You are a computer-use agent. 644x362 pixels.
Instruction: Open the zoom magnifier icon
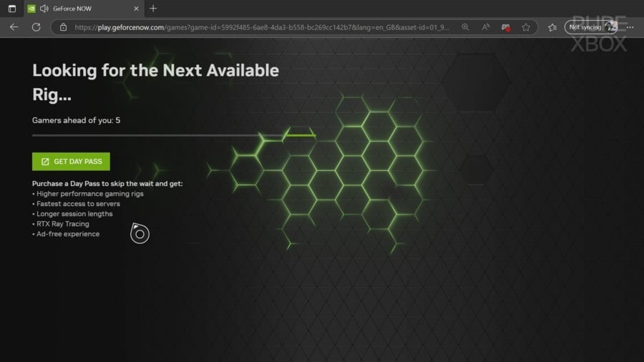(465, 27)
